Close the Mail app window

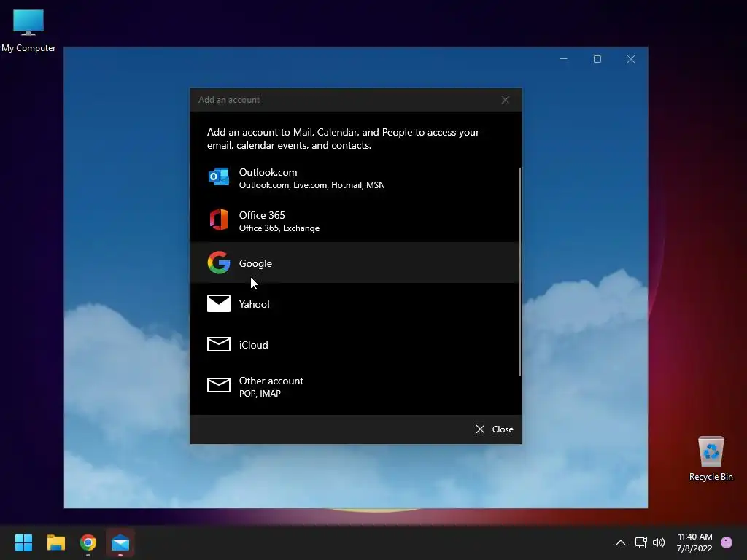click(631, 59)
